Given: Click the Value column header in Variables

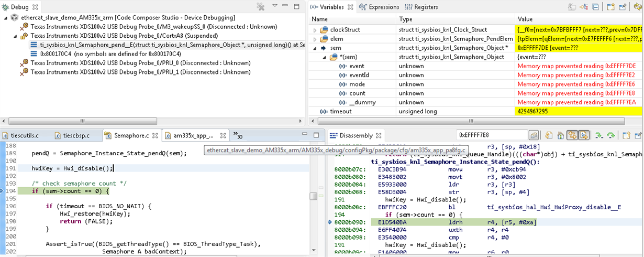Looking at the screenshot, I should click(x=579, y=19).
